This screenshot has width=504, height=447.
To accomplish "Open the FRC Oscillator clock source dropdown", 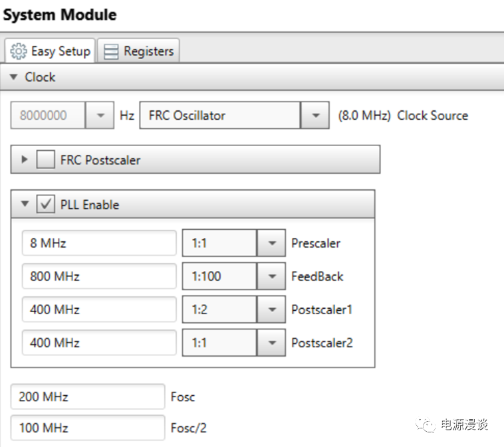I will tap(315, 116).
